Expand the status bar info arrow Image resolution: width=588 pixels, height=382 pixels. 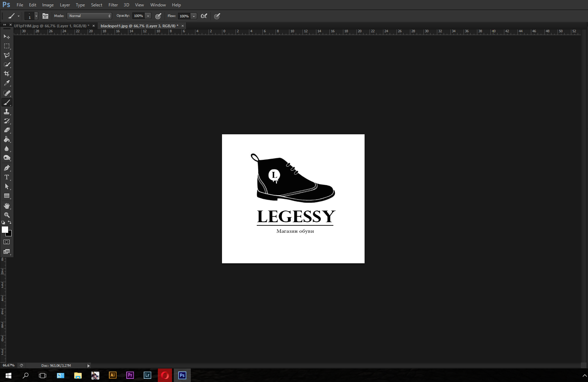[88, 366]
